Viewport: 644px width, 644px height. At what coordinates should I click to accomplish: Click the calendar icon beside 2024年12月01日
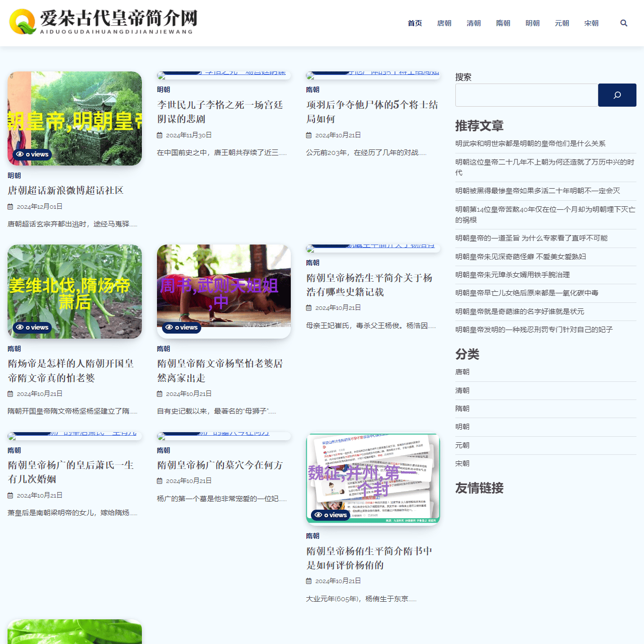[10, 206]
